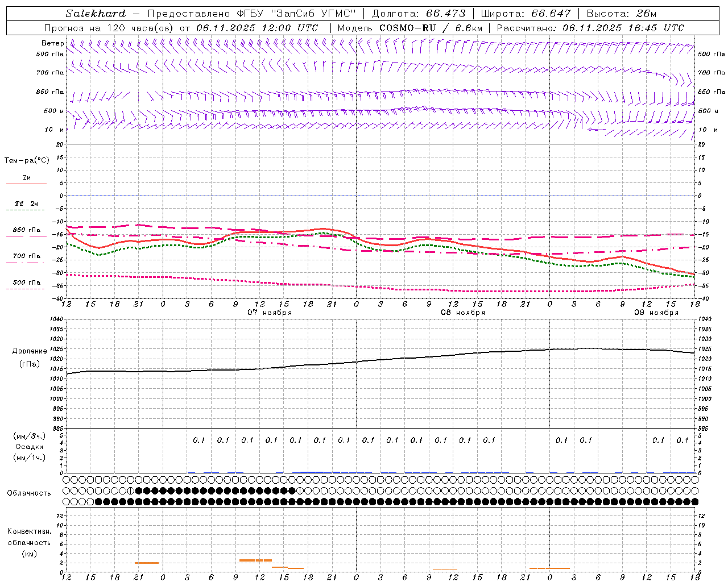Click the "Облачность" cloudiness label
728x582 pixels.
(29, 493)
